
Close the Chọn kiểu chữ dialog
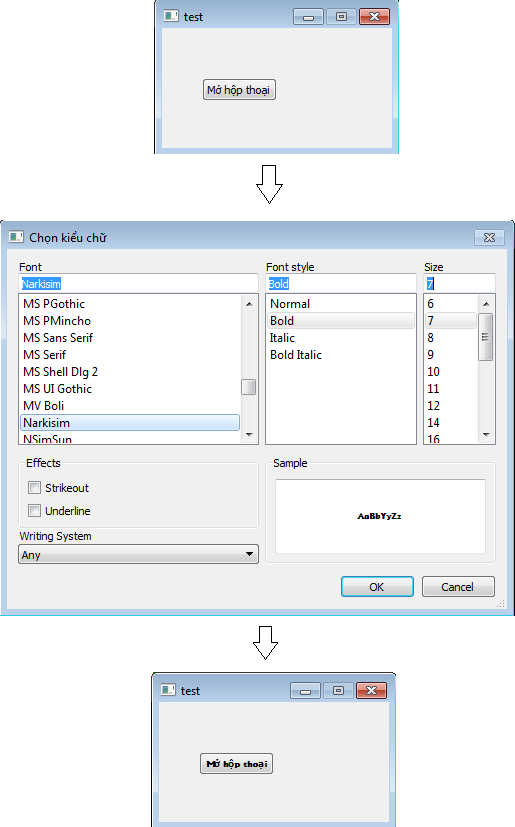(x=489, y=237)
